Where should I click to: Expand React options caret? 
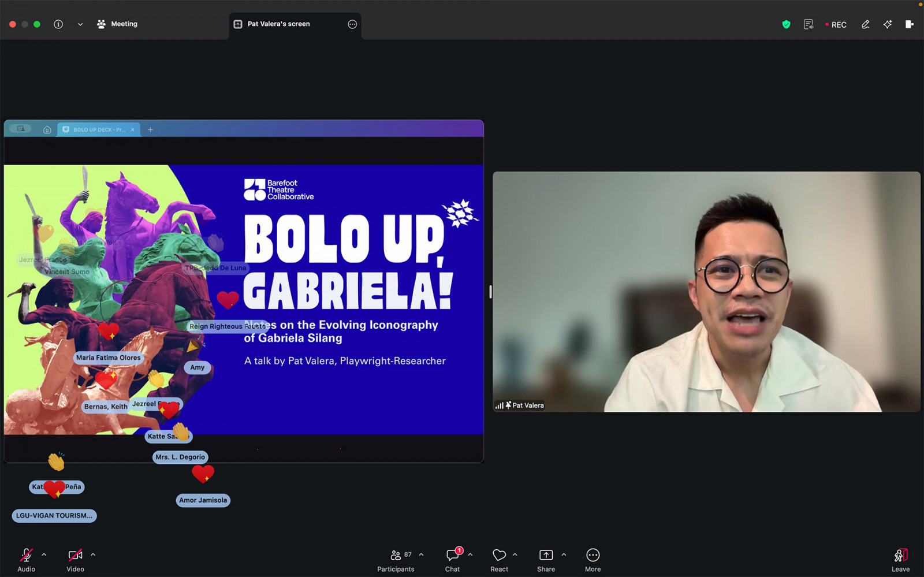click(515, 555)
